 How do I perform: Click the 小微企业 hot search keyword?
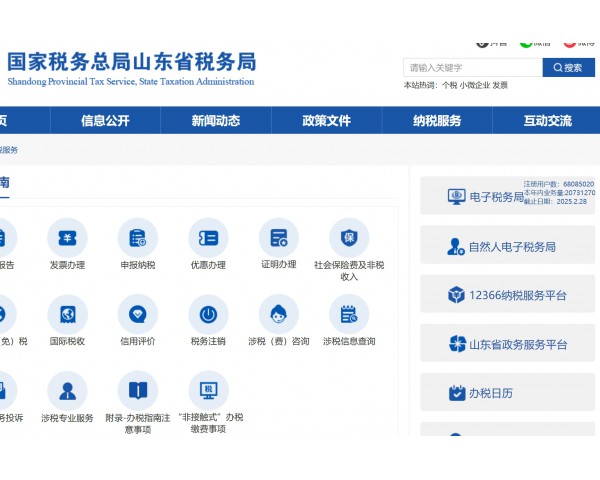(x=474, y=85)
